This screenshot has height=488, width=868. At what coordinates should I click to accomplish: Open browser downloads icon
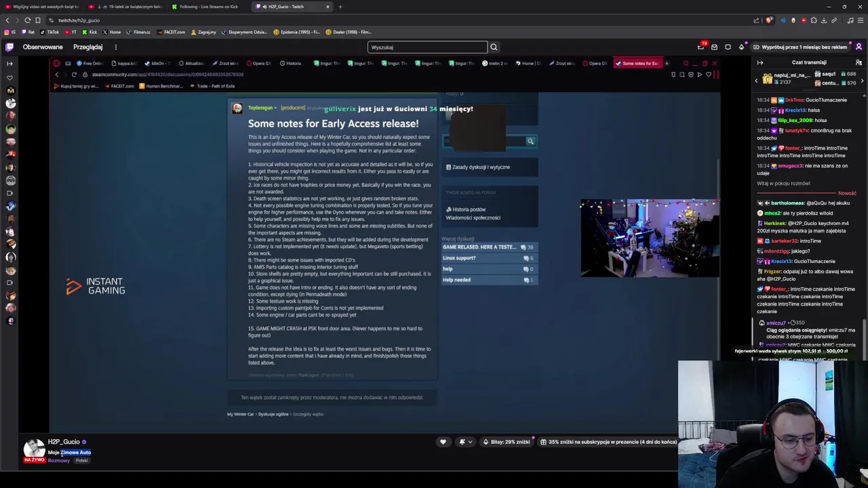click(x=824, y=20)
